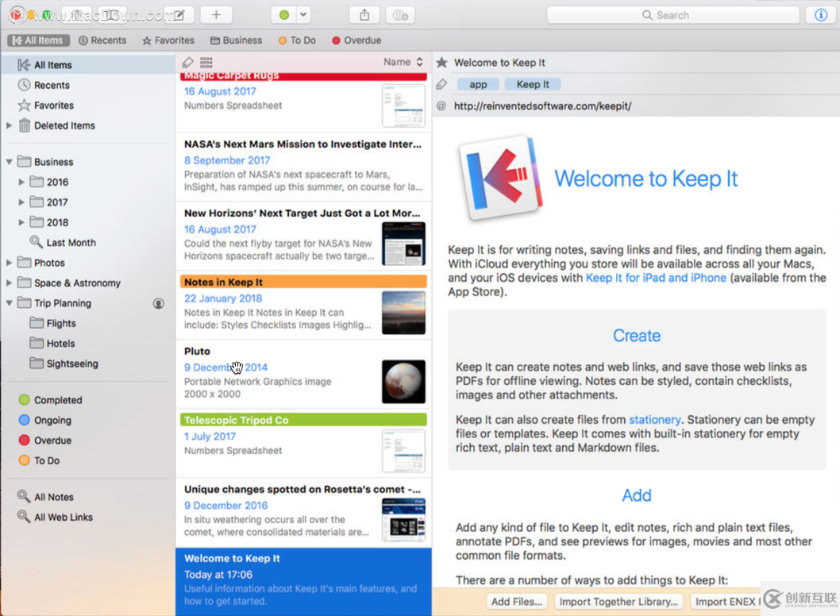Click the share icon in toolbar
The width and height of the screenshot is (840, 616).
(x=364, y=15)
